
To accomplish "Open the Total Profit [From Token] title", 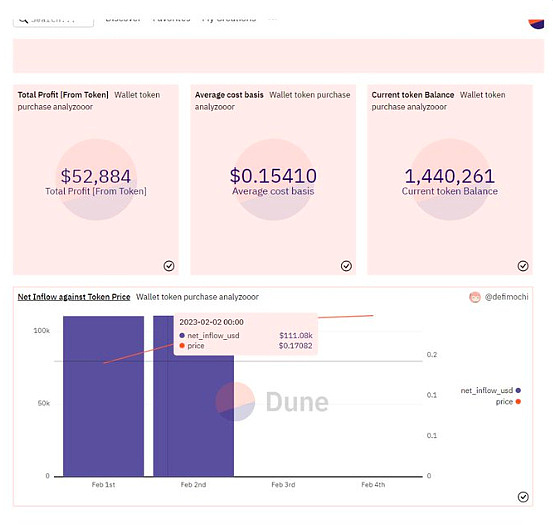I will (x=63, y=95).
